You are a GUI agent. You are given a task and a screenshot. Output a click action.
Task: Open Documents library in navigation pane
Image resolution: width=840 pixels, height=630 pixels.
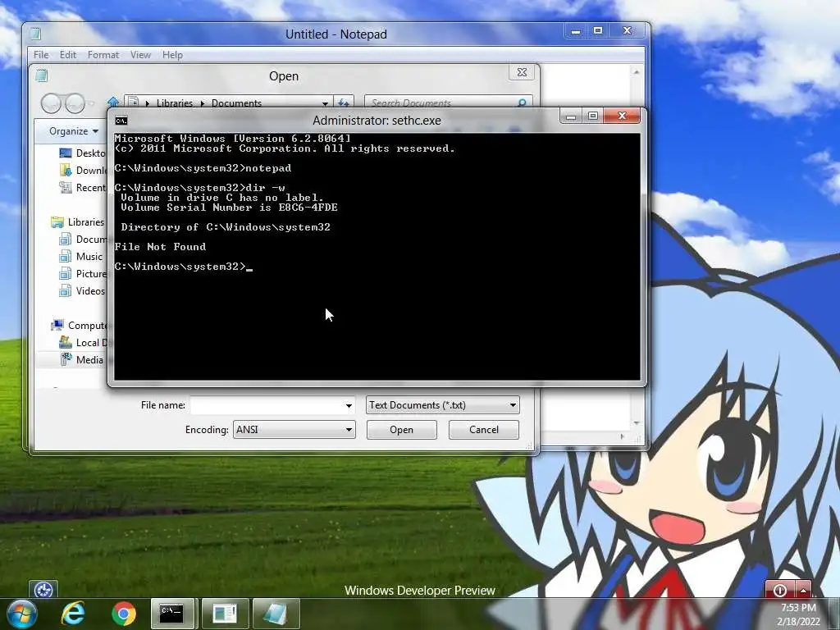tap(83, 239)
